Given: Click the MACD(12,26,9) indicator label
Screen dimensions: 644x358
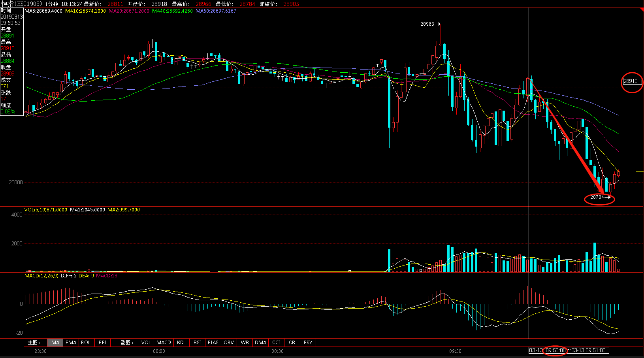Looking at the screenshot, I should click(41, 276).
